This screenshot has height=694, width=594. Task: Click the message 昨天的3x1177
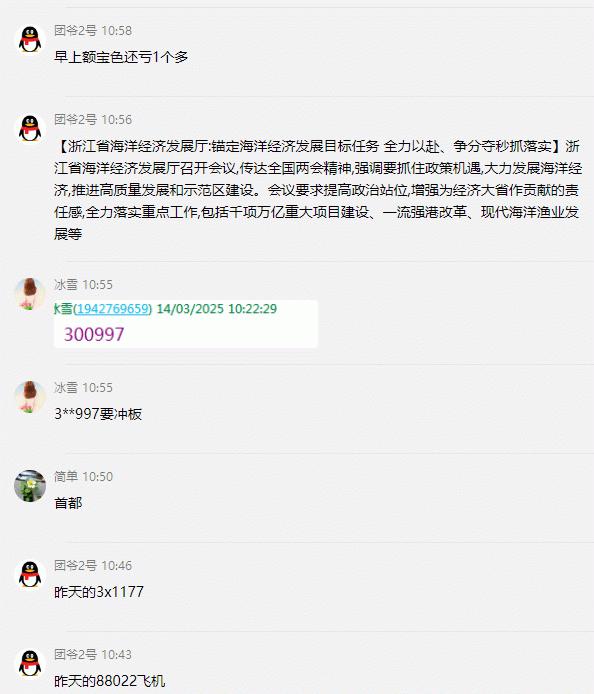point(99,592)
